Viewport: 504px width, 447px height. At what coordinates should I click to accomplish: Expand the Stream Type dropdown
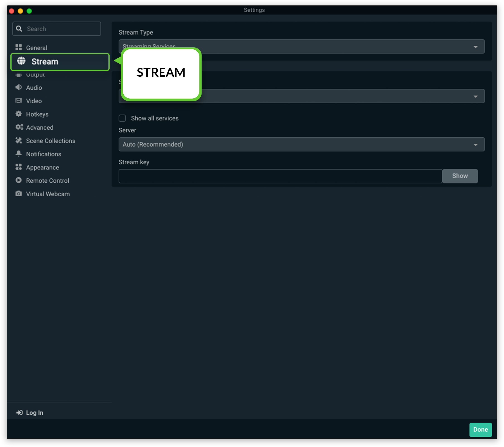click(x=475, y=46)
